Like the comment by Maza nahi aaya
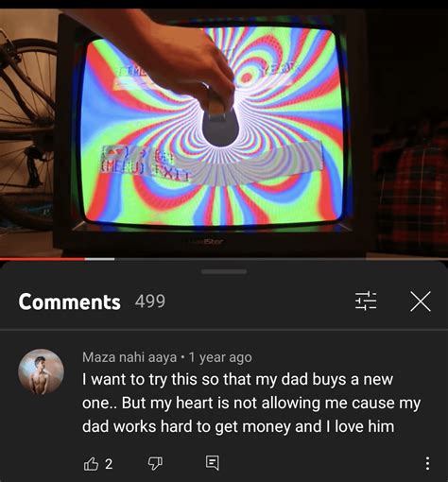448x482 pixels. pyautogui.click(x=91, y=464)
